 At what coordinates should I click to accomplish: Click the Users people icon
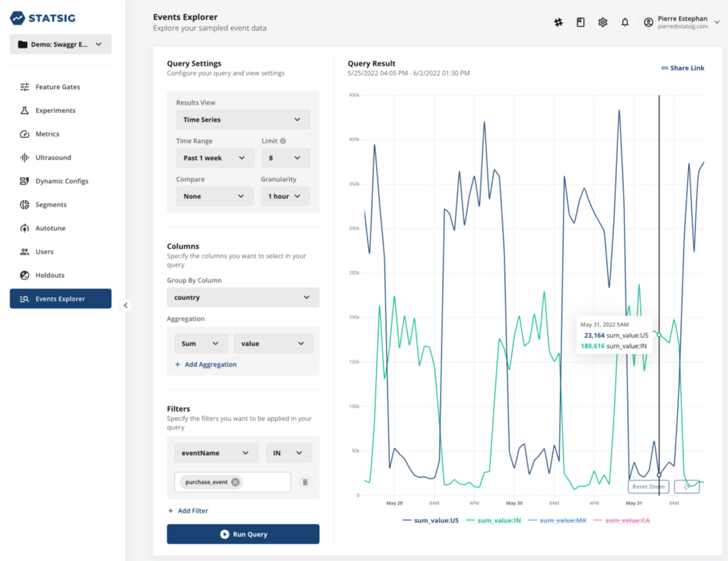(x=25, y=252)
